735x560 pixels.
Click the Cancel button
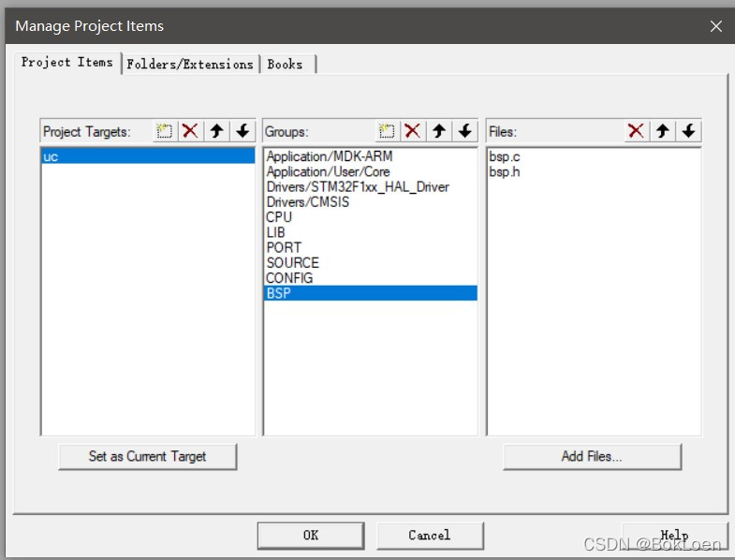click(x=430, y=535)
